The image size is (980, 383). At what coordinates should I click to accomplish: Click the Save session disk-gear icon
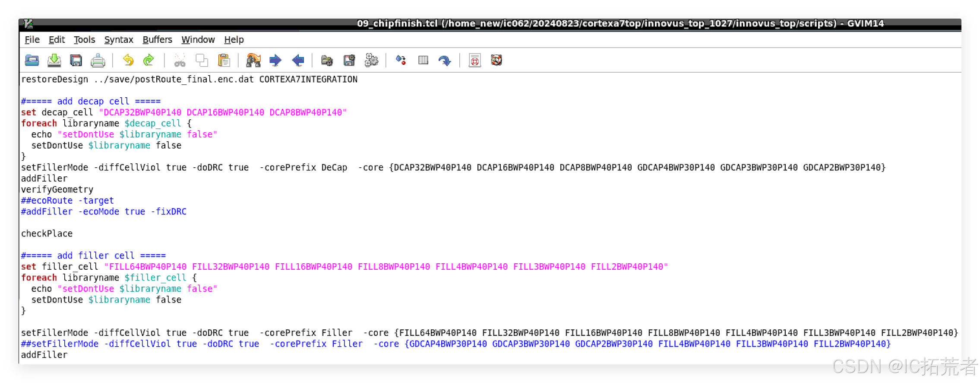coord(349,61)
